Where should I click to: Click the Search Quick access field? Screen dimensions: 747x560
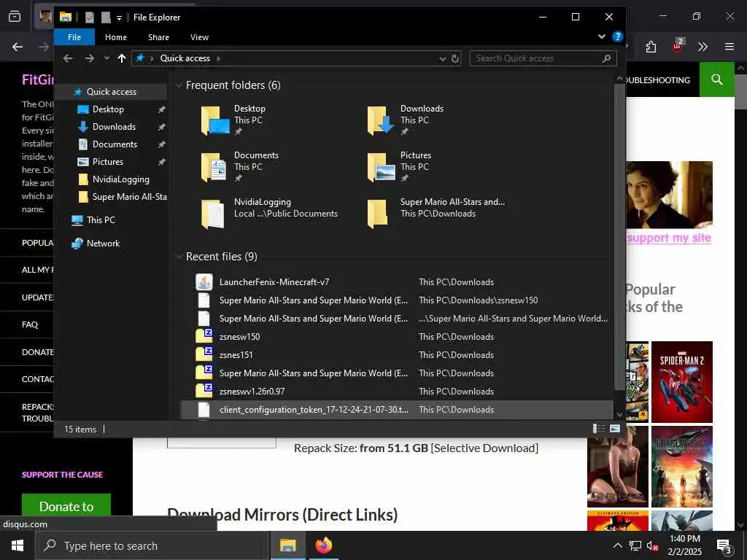(x=543, y=58)
